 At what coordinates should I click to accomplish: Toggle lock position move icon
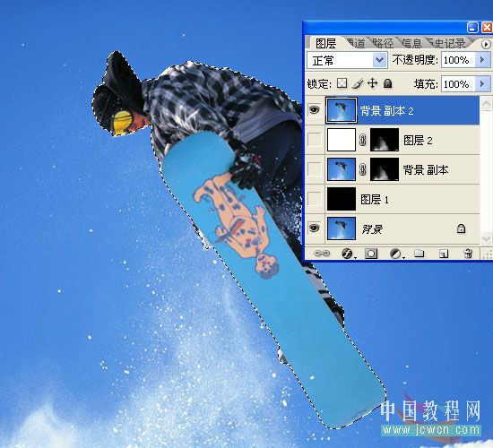(373, 83)
